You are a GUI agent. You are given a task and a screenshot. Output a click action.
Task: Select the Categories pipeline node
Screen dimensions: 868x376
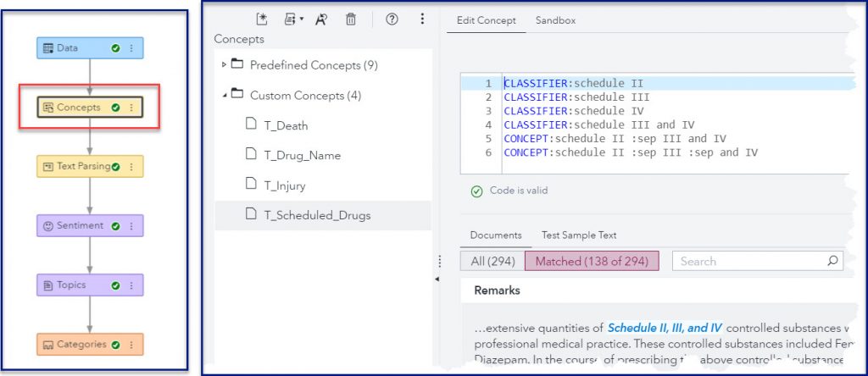[x=90, y=345]
